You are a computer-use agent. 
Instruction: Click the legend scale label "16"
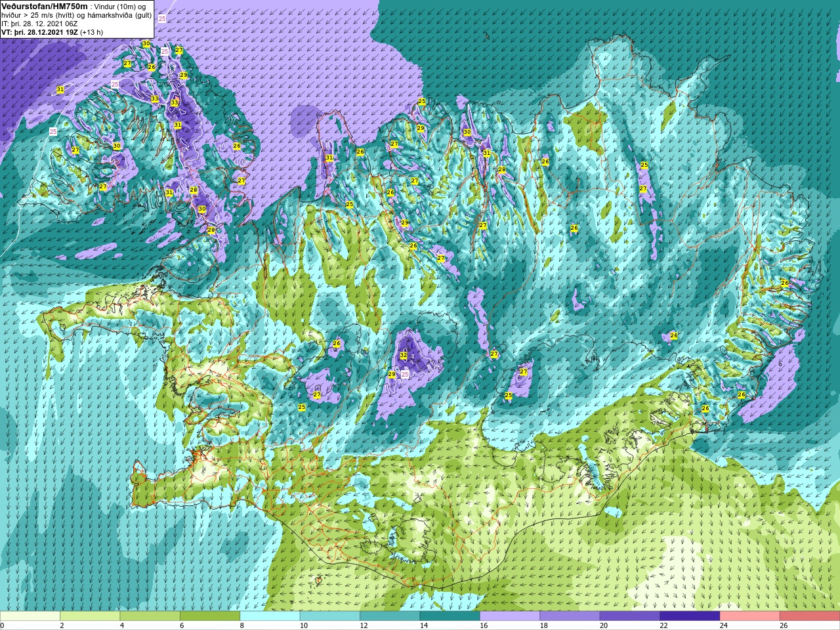[x=484, y=625]
